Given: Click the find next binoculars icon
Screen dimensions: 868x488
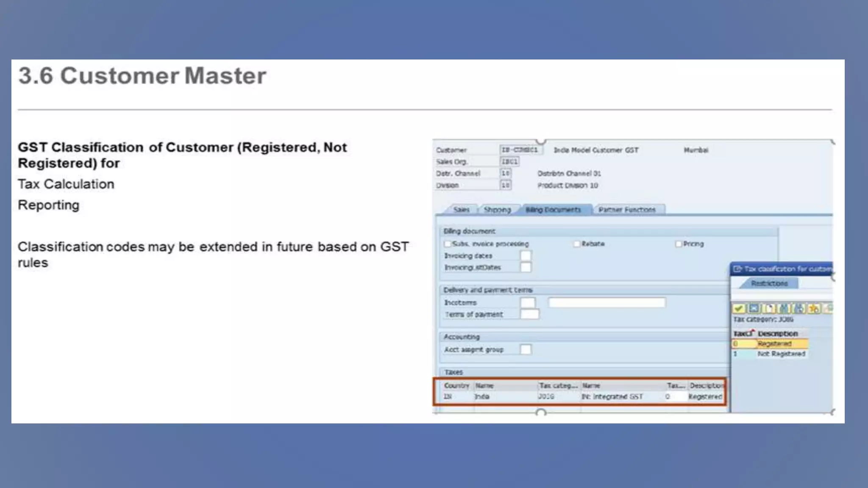Looking at the screenshot, I should tap(799, 309).
